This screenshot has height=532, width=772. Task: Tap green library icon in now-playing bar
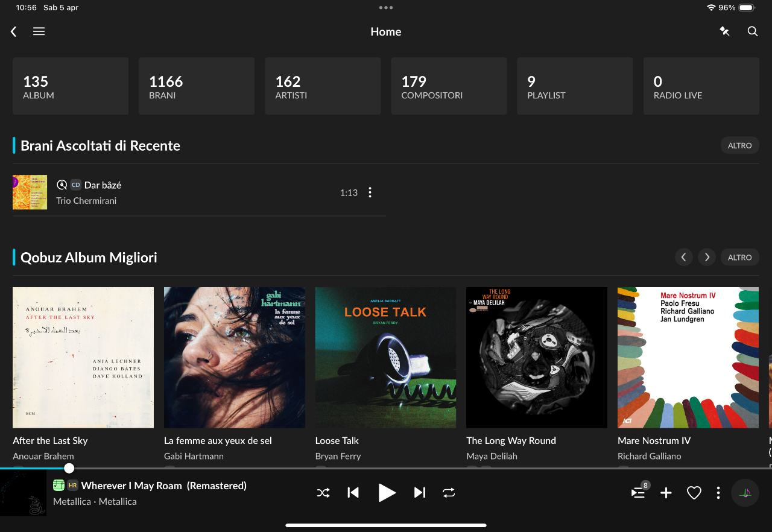pyautogui.click(x=59, y=485)
